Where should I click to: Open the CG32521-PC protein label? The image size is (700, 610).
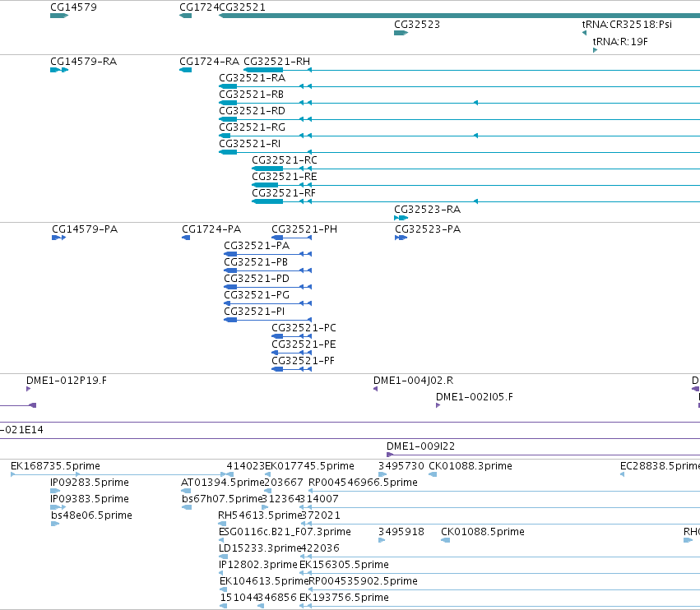tap(304, 327)
